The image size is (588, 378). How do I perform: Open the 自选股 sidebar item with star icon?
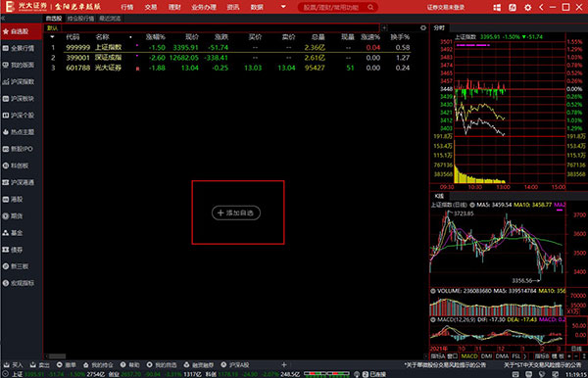tap(21, 31)
